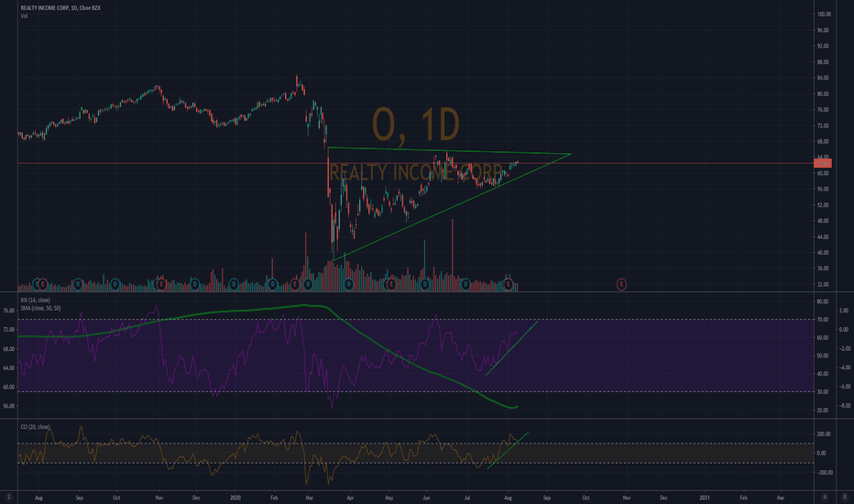Open the dividend marker at start of March 2020
This screenshot has width=854, height=504.
tap(308, 284)
